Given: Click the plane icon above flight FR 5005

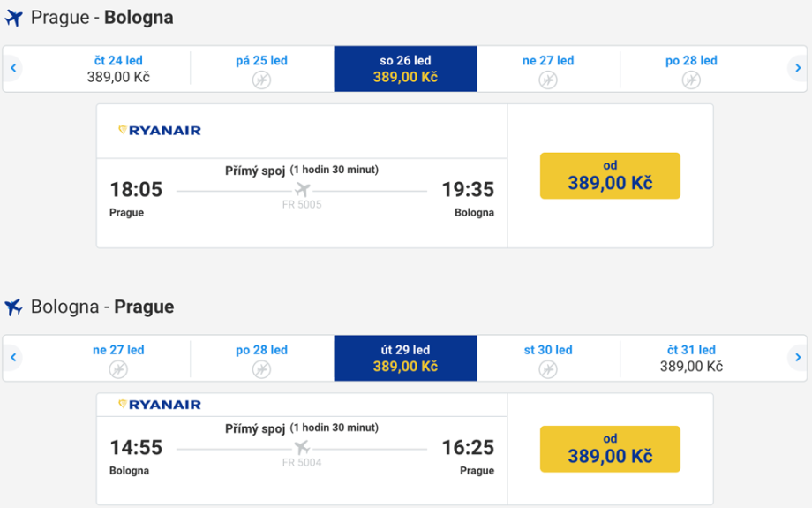Looking at the screenshot, I should click(302, 190).
